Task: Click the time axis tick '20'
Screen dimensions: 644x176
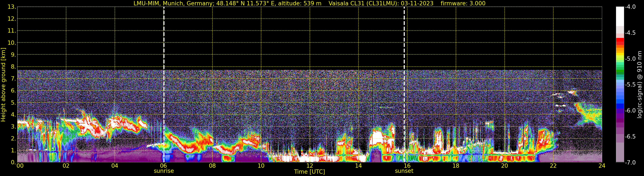Action: point(505,166)
